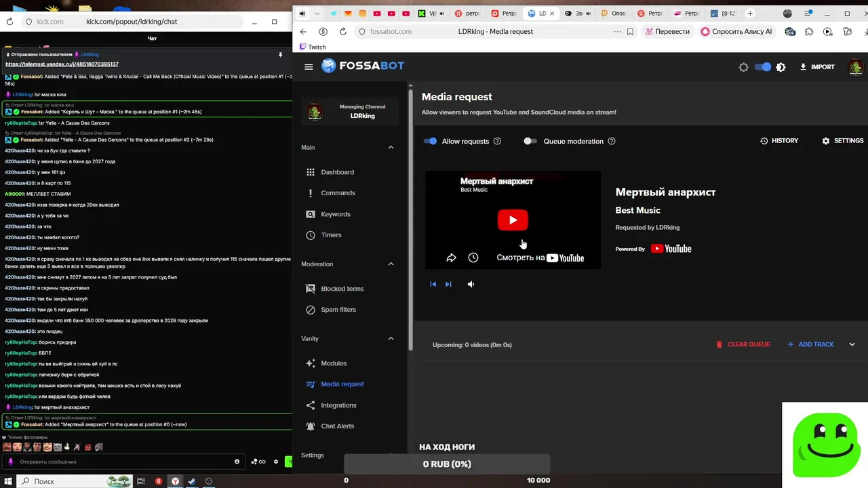This screenshot has height=488, width=868.
Task: Skip to next track
Action: tap(448, 285)
